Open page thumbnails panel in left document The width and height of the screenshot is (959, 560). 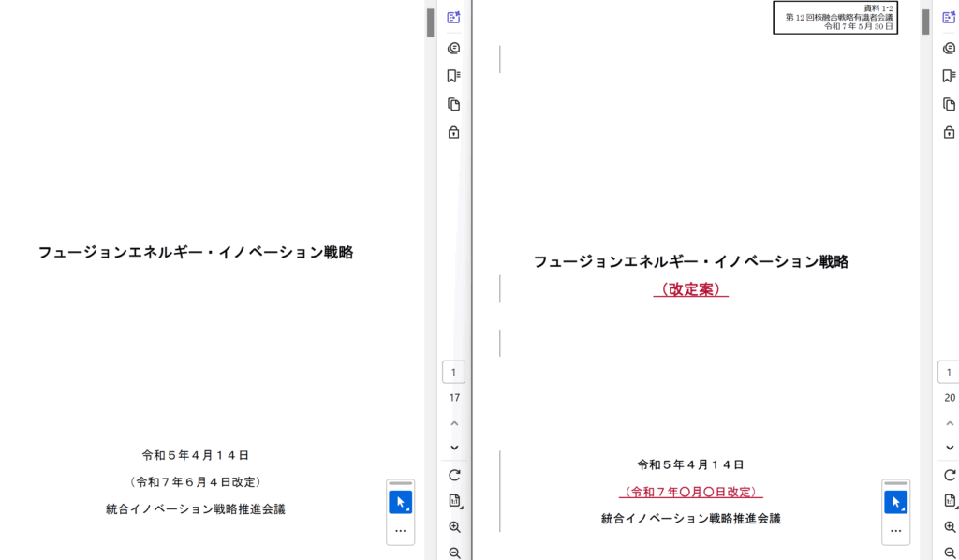pyautogui.click(x=454, y=104)
